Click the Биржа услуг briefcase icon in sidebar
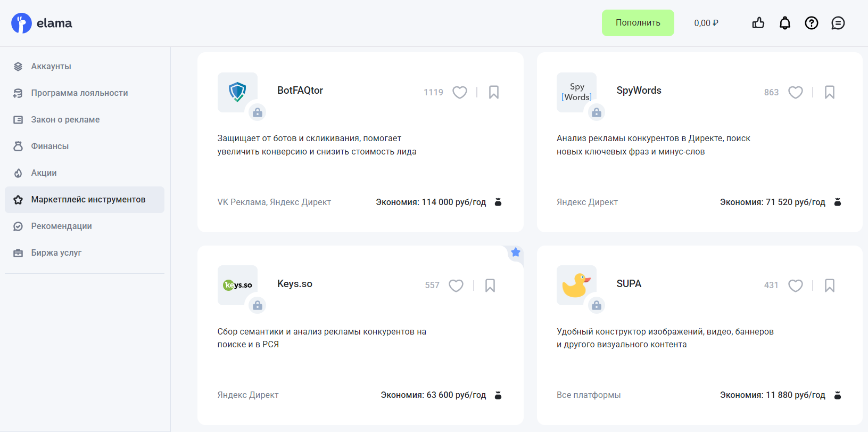Viewport: 868px width, 432px height. [18, 253]
